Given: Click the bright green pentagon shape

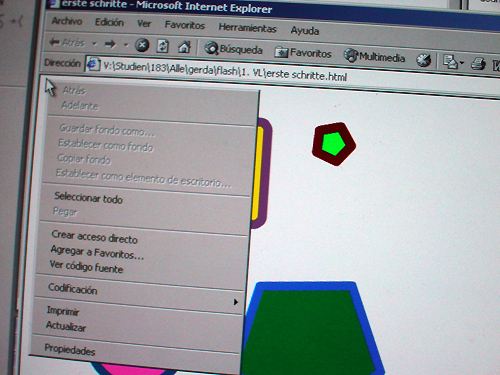Looking at the screenshot, I should point(333,143).
